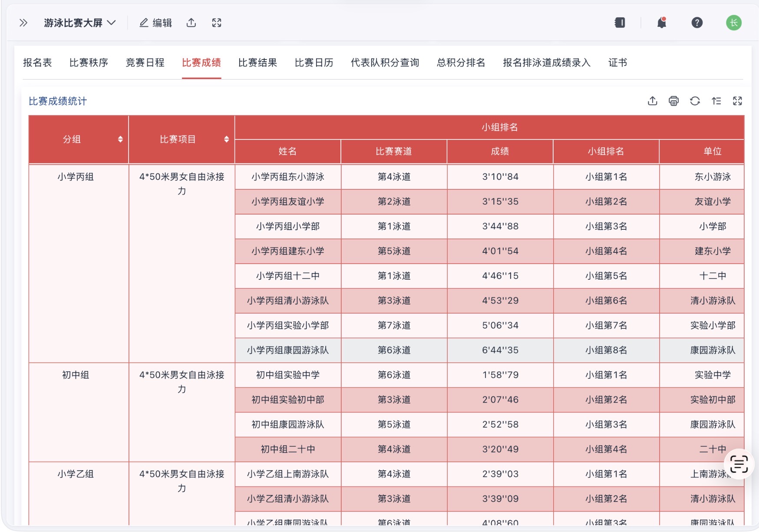Click the sort settings icon above table
The image size is (759, 532).
click(x=716, y=101)
